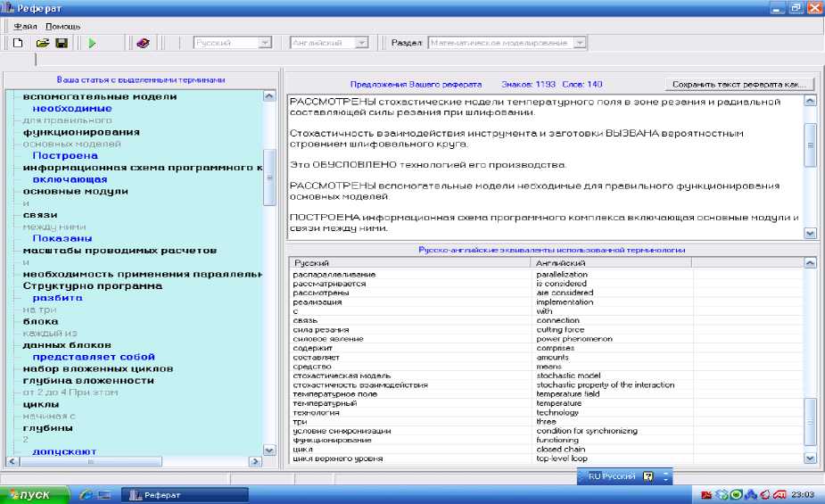825x504 pixels.
Task: Click the Show Desktop quick launch icon
Action: tap(103, 494)
